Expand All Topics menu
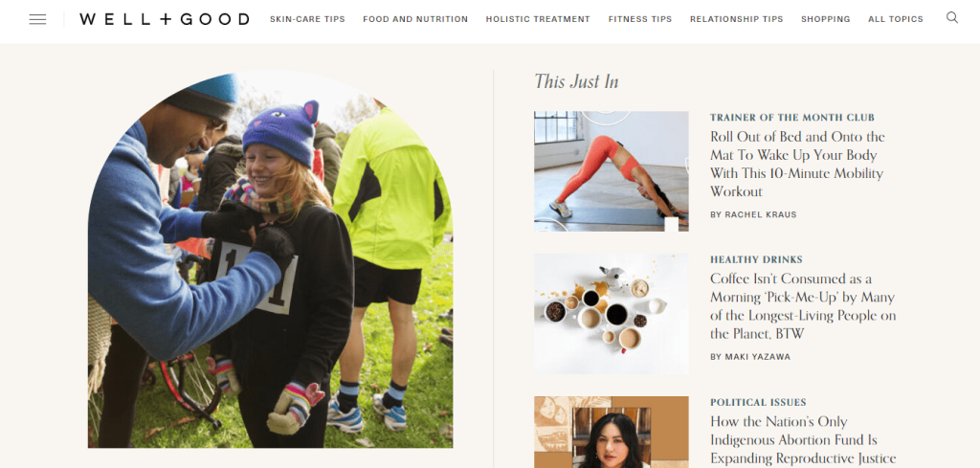The image size is (980, 468). coord(896,19)
